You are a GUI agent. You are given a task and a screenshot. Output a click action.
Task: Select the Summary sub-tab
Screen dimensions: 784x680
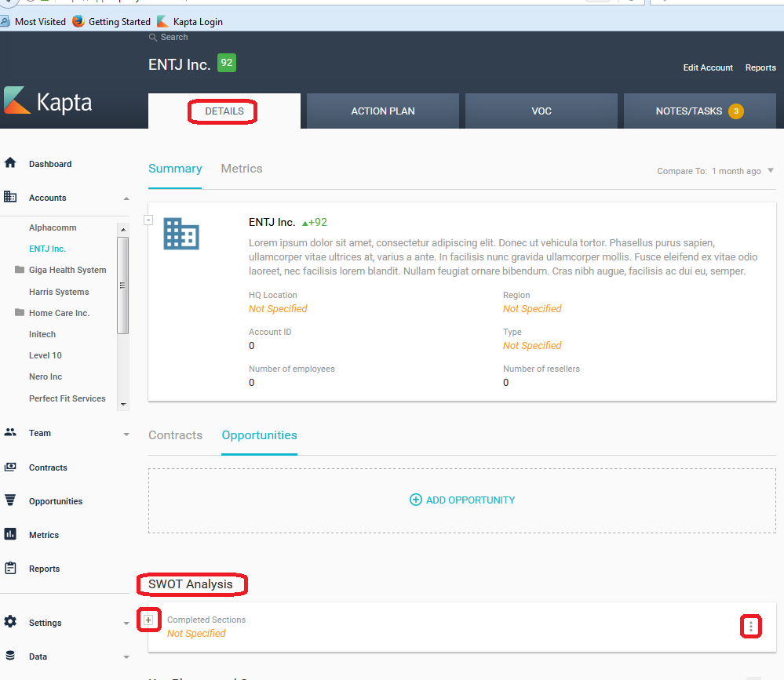click(175, 169)
